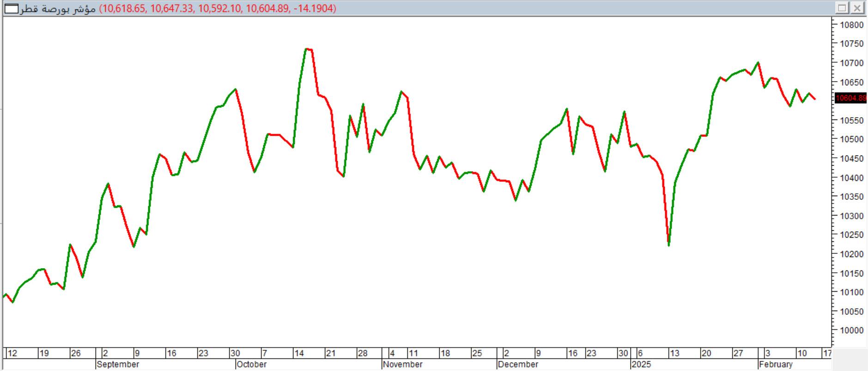Click date tick 27 in January 2025
Screen dimensions: 868x371
[x=738, y=353]
